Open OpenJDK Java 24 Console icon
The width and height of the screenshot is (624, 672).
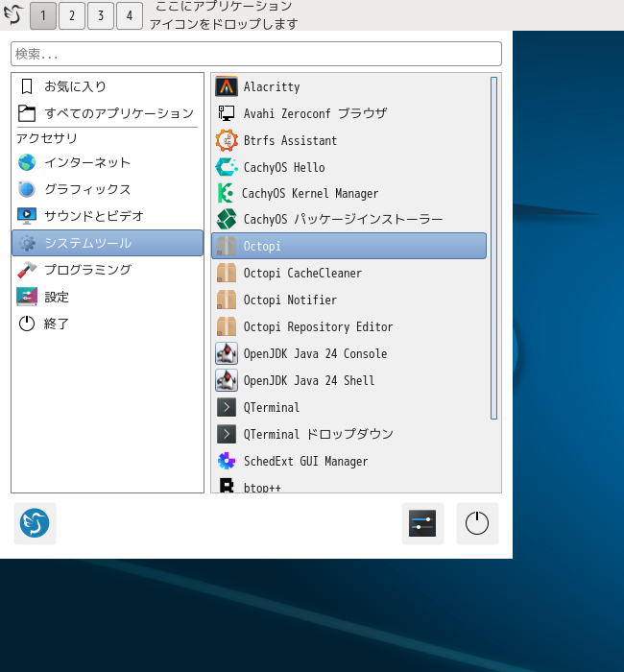227,353
